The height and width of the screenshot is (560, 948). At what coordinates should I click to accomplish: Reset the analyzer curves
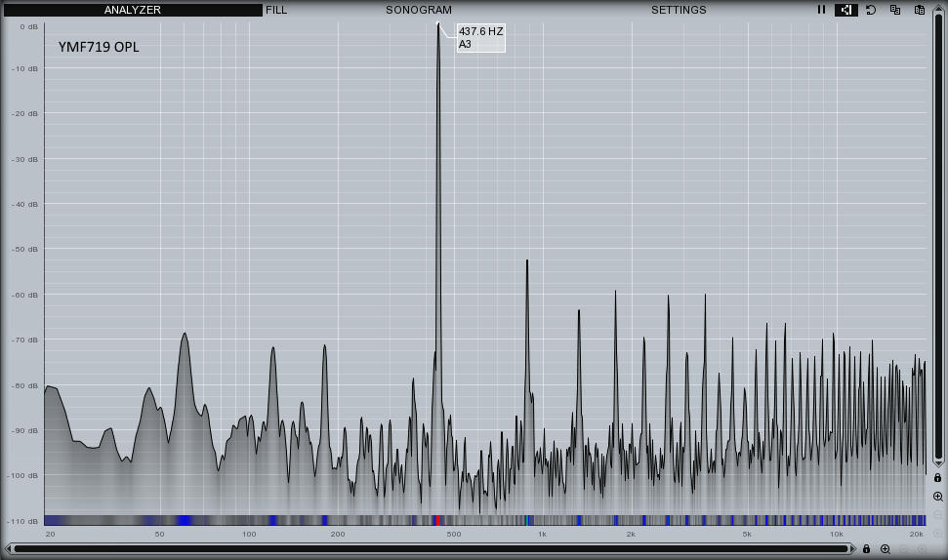871,10
